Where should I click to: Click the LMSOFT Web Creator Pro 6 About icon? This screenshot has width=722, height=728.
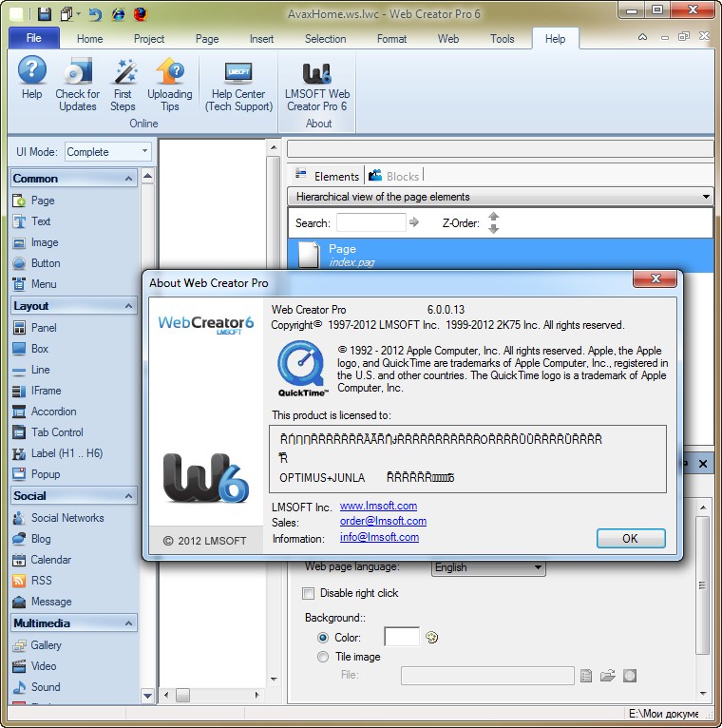point(317,86)
